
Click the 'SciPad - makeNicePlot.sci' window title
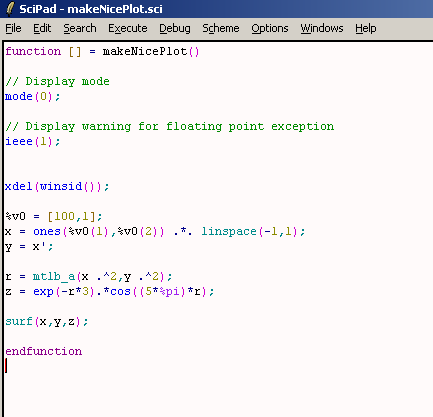pos(91,9)
